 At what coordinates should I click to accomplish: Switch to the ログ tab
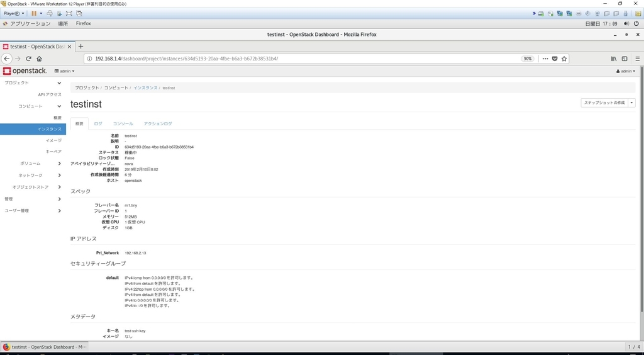[98, 123]
